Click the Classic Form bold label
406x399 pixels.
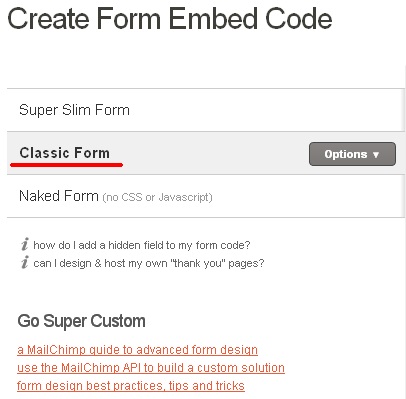point(65,153)
